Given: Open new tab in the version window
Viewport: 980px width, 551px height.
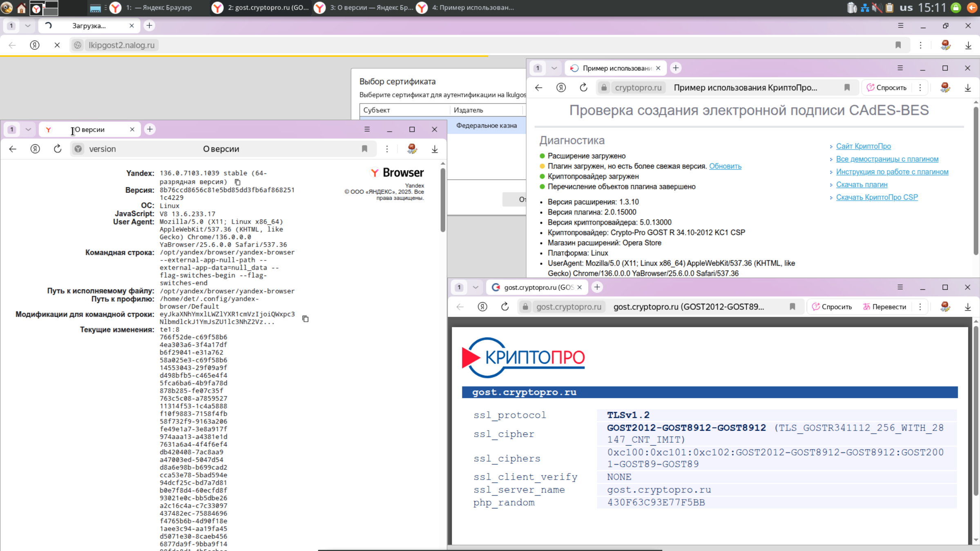Looking at the screenshot, I should 150,129.
